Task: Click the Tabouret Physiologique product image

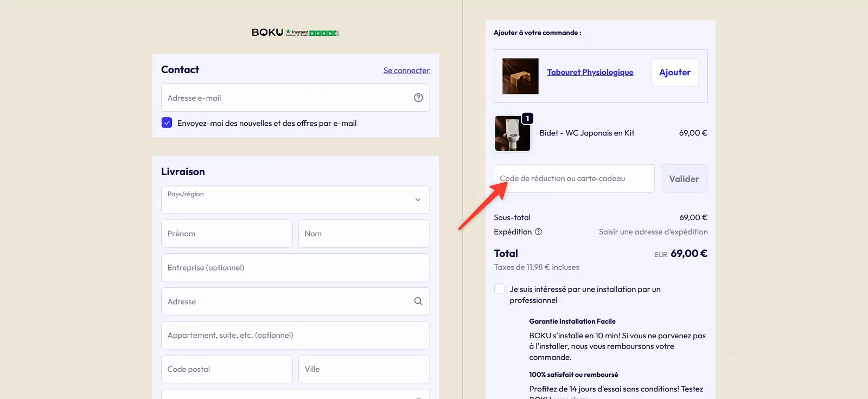Action: [520, 76]
